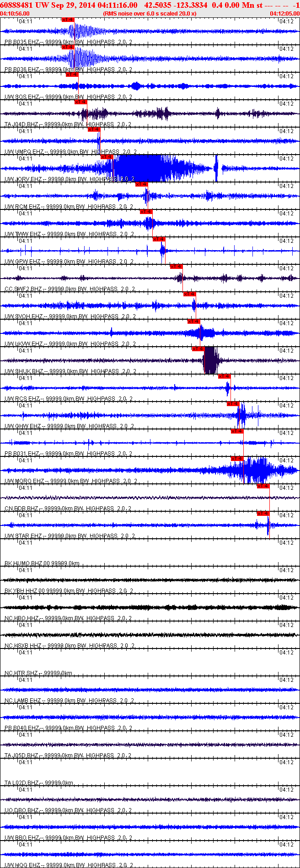
Task: Click the NC KBO HHZ station label
Action: (69, 618)
